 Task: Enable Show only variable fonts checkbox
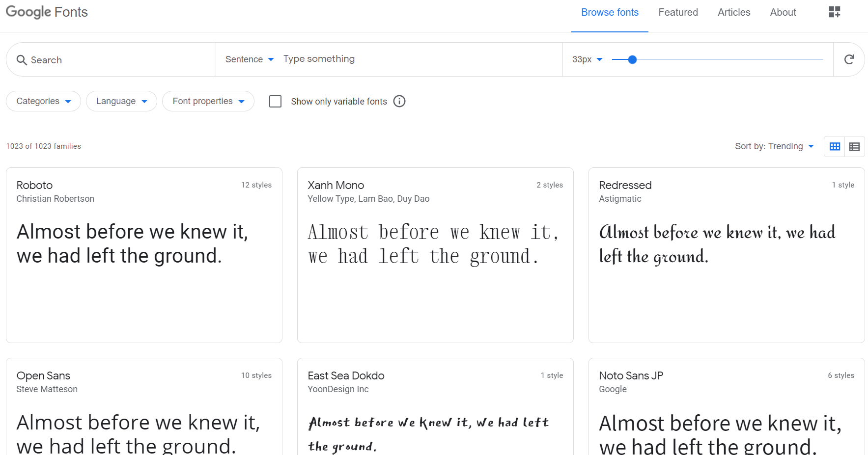[x=276, y=101]
